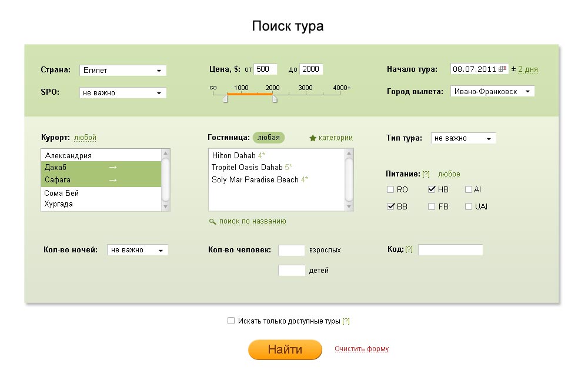Uncheck the HB meal checkbox
Screen dimensions: 588x380
tap(432, 189)
